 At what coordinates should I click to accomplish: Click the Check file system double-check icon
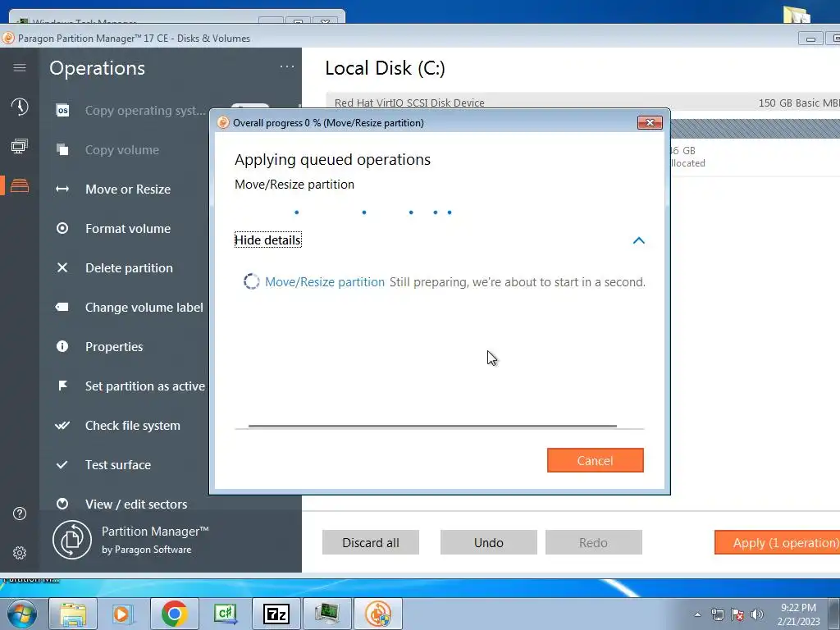62,426
